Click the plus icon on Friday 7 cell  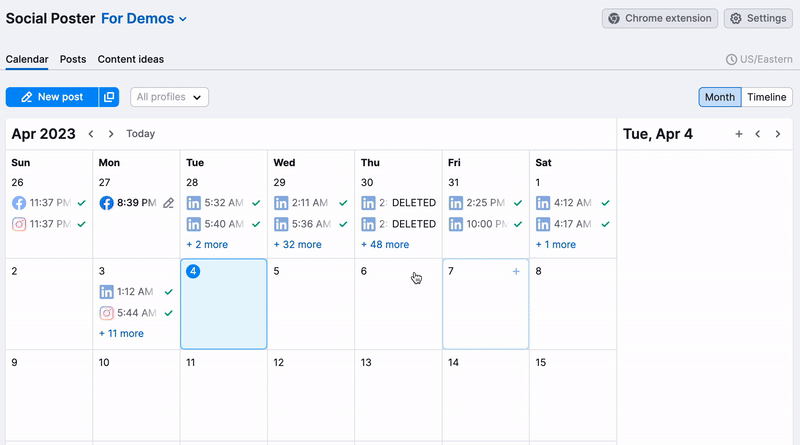tap(516, 271)
